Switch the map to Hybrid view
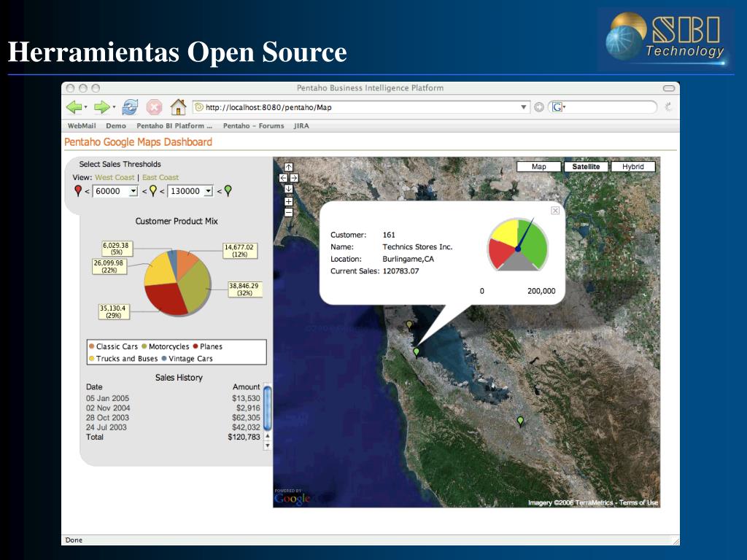This screenshot has height=560, width=747. coord(633,167)
